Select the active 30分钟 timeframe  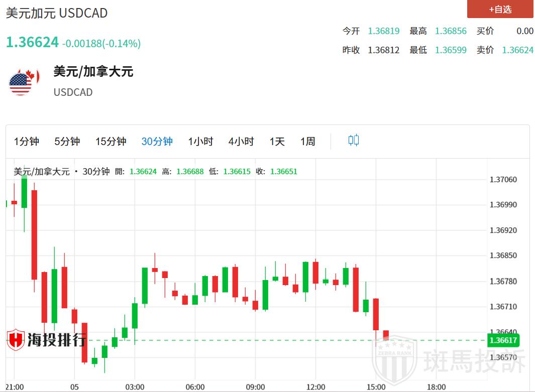(157, 142)
